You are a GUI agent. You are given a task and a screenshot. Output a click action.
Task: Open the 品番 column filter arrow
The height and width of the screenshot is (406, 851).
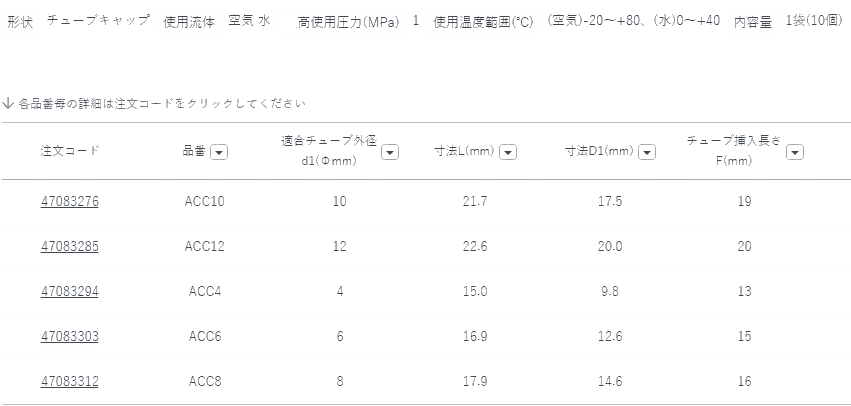(219, 152)
